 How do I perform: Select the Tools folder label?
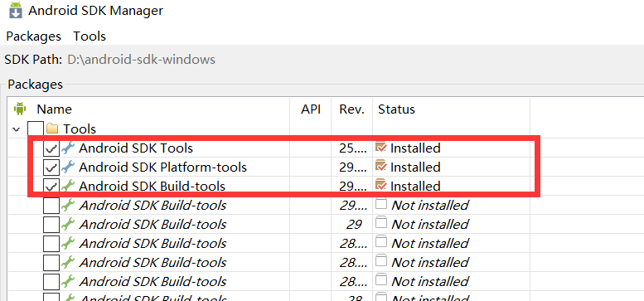tap(80, 129)
